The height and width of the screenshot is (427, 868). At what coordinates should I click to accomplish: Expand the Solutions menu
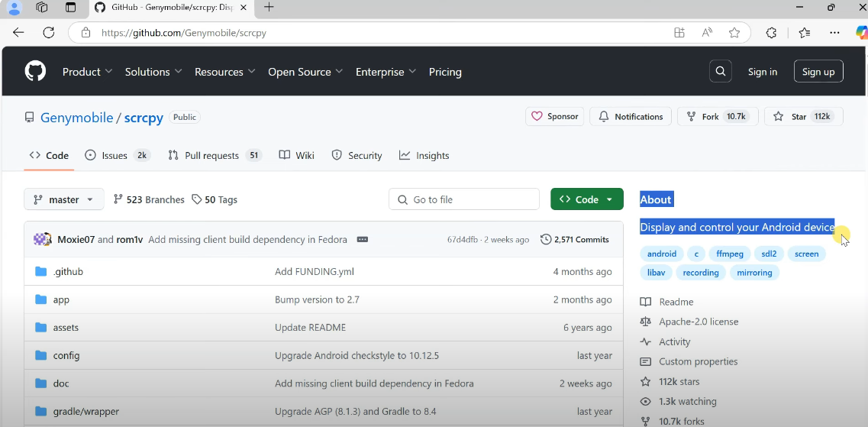coord(153,72)
